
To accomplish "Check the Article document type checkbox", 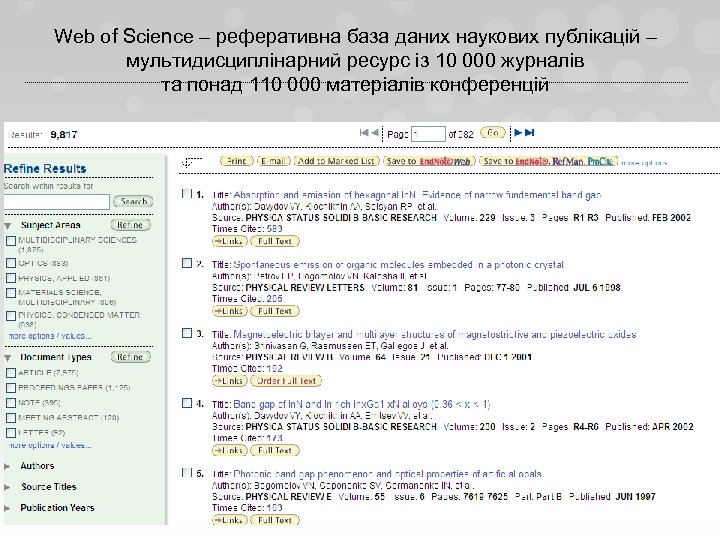I will tap(11, 373).
